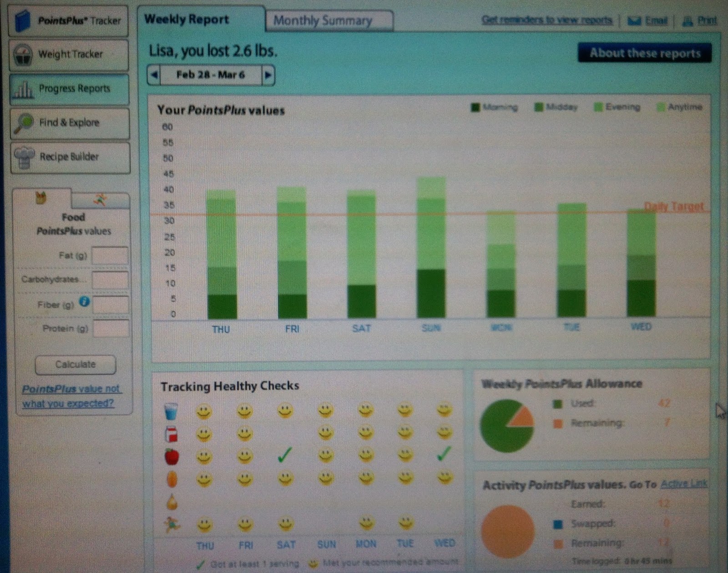Click the 'Lisa, you lost 2.6 lbs.' heading
The image size is (728, 573).
pyautogui.click(x=212, y=51)
